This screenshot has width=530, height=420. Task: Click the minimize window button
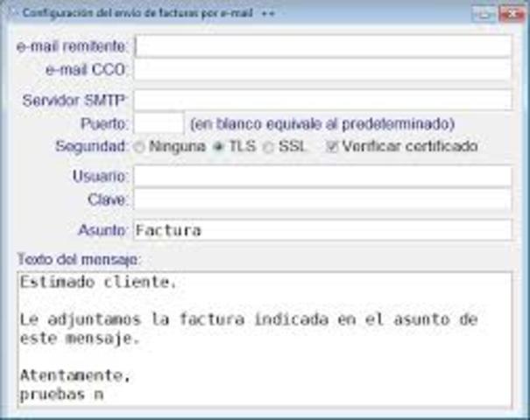pos(484,14)
